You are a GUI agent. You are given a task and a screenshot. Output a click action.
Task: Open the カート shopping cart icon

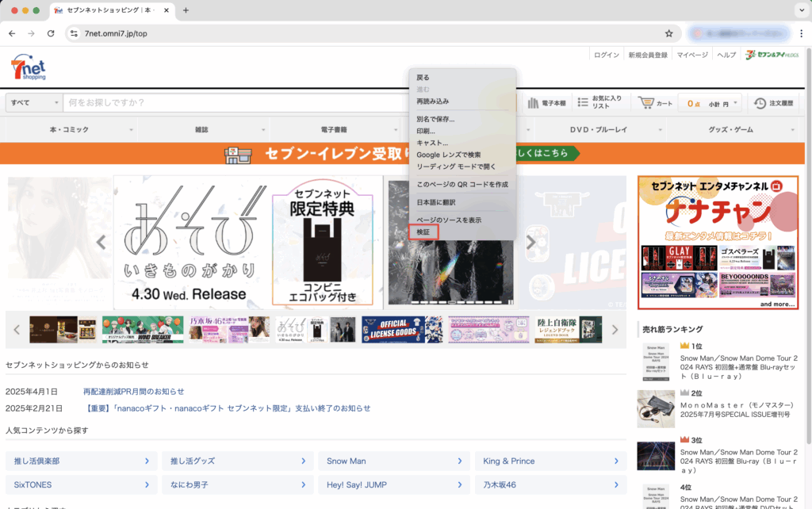tap(645, 102)
